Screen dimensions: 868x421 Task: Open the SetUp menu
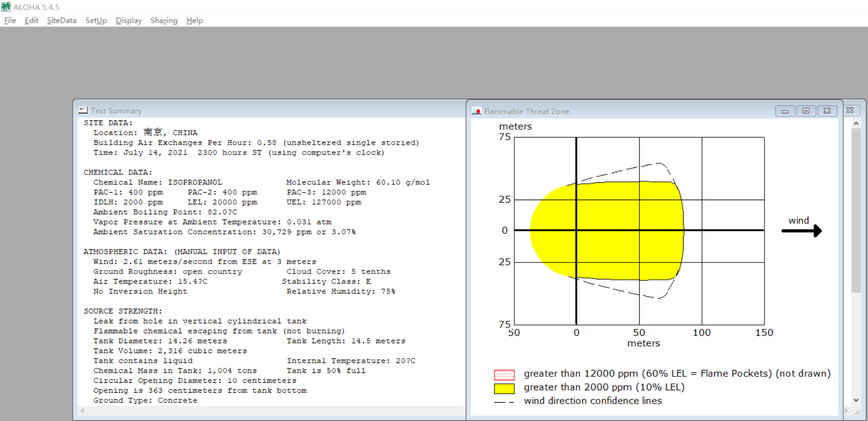click(96, 20)
